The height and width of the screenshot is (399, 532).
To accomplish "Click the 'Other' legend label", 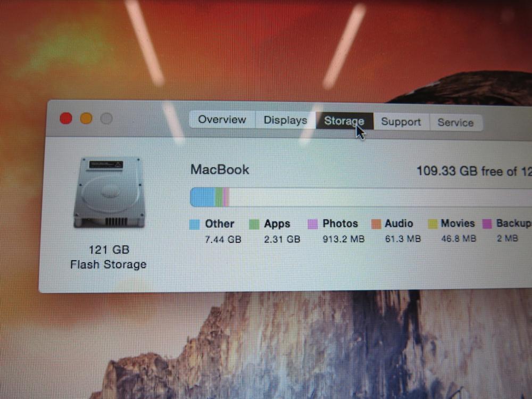I will point(220,224).
